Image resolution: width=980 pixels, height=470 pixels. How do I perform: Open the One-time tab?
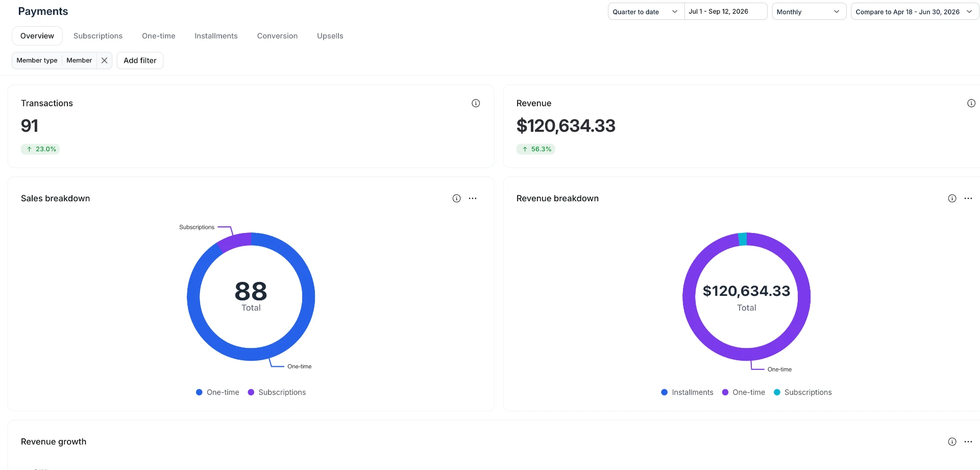159,36
